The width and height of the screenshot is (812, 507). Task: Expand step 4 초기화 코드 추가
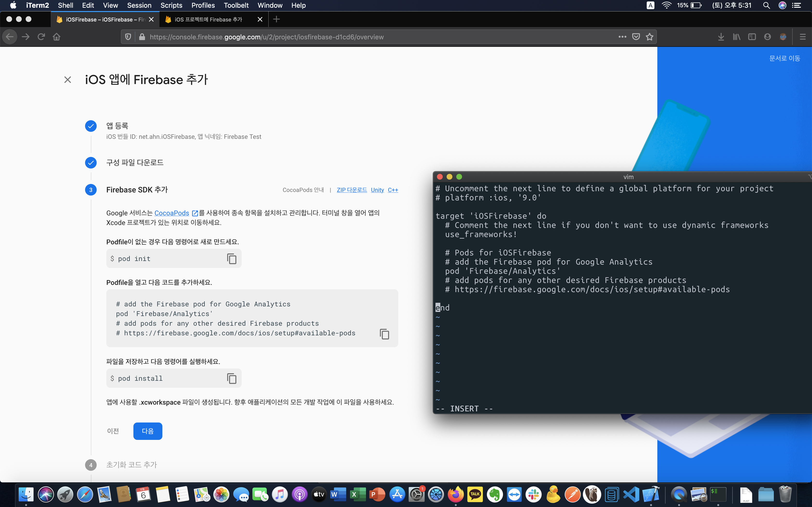[131, 465]
